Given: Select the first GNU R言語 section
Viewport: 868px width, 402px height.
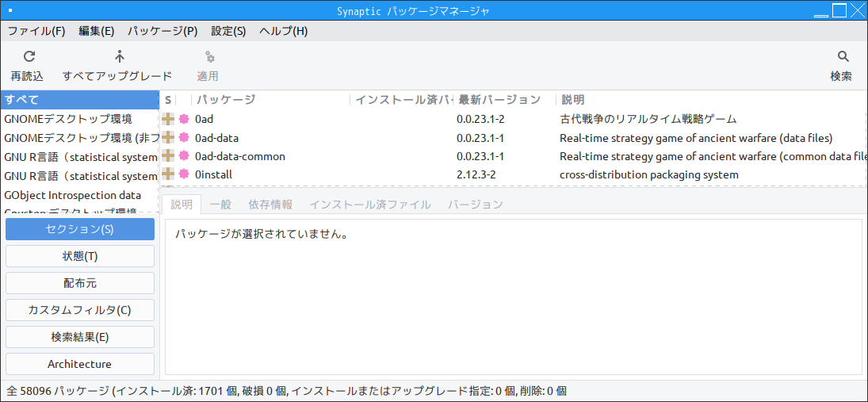Looking at the screenshot, I should (80, 157).
